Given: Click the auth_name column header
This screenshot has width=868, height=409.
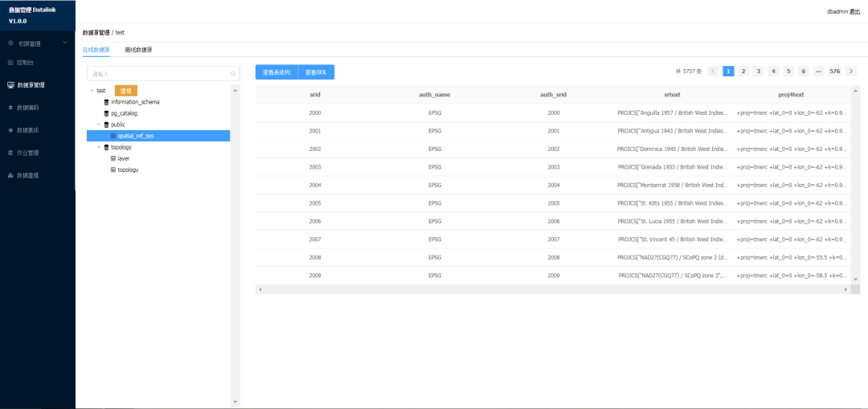Looking at the screenshot, I should tap(435, 95).
